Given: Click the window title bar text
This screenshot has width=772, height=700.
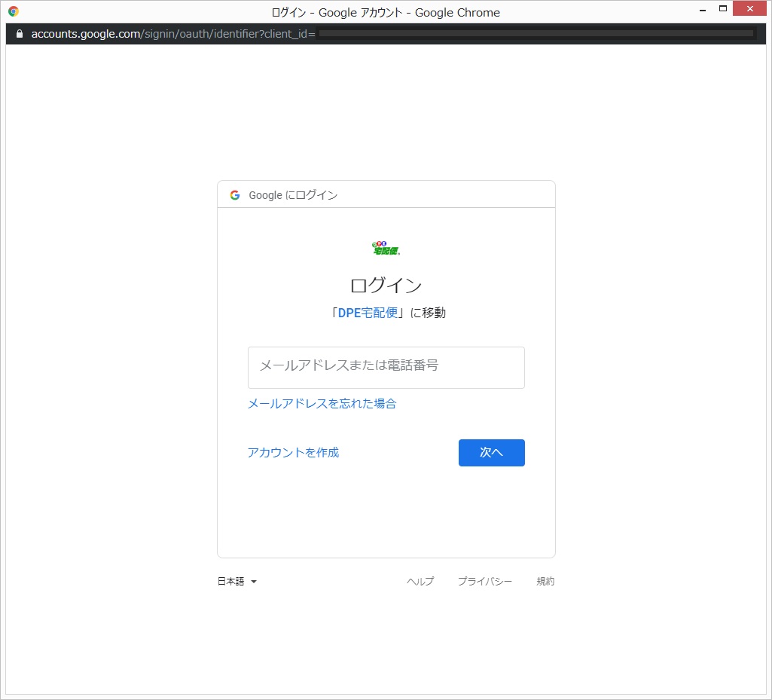Looking at the screenshot, I should click(x=386, y=12).
